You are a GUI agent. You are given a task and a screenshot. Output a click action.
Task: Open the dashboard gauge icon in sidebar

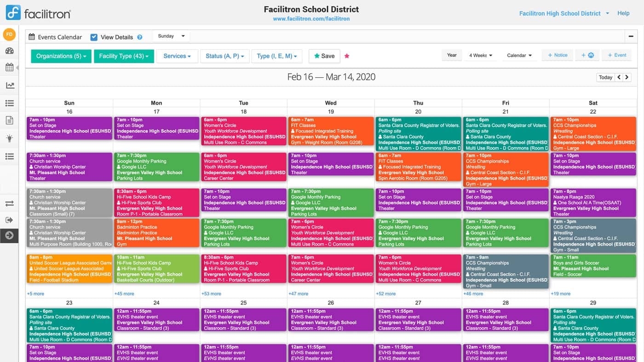(8, 51)
